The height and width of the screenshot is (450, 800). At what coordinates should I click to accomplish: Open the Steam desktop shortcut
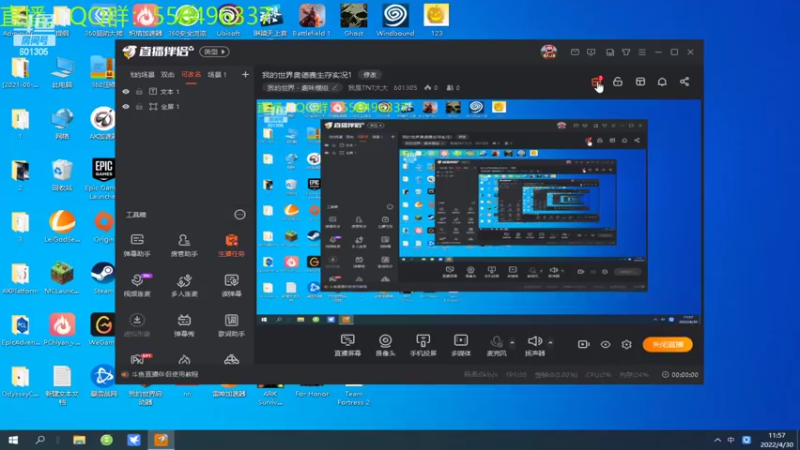pos(103,279)
